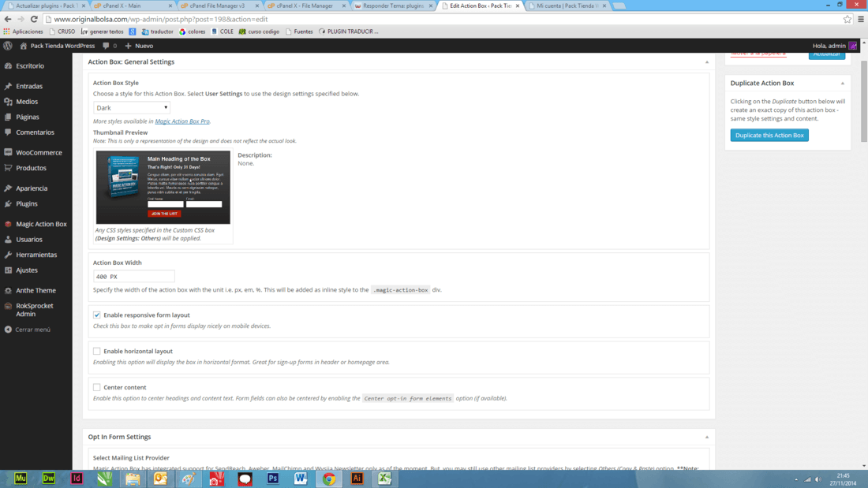
Task: Click Nuevo in the admin bar
Action: 139,46
